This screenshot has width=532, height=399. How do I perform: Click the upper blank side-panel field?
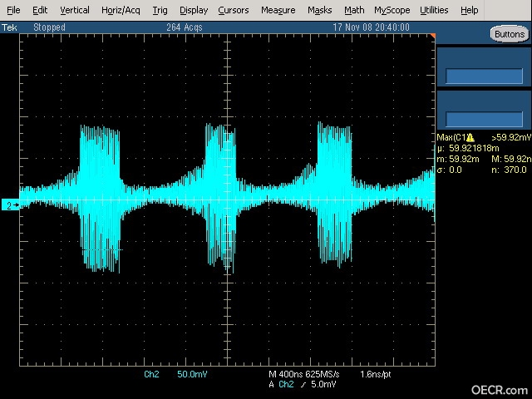pos(484,76)
